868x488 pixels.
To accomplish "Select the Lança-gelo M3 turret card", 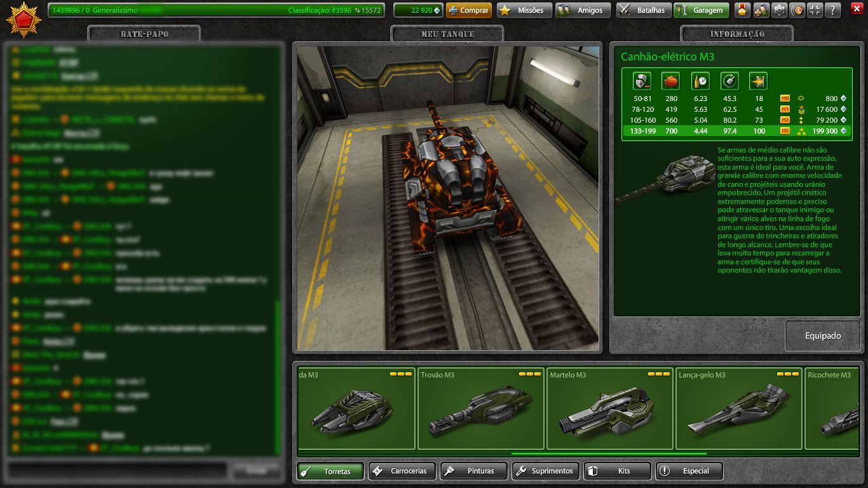I will [738, 408].
